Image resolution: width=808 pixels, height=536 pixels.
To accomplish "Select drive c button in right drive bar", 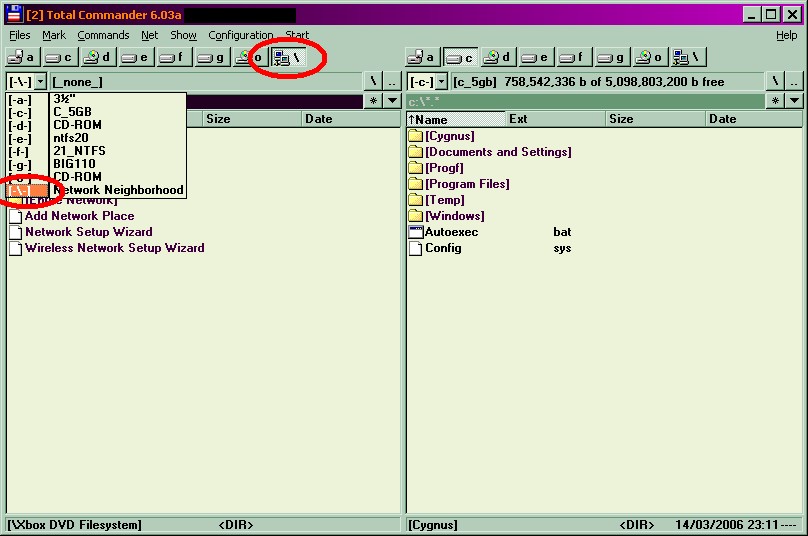I will [460, 57].
